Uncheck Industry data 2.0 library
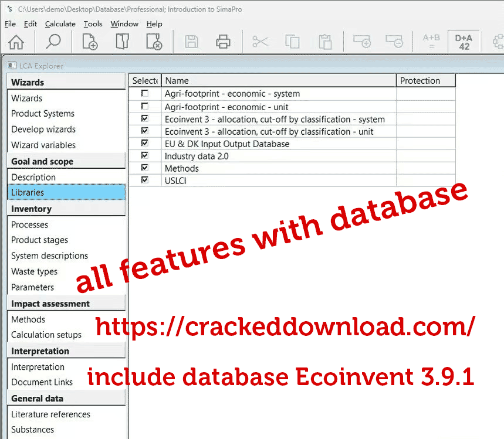The width and height of the screenshot is (504, 439). tap(145, 155)
